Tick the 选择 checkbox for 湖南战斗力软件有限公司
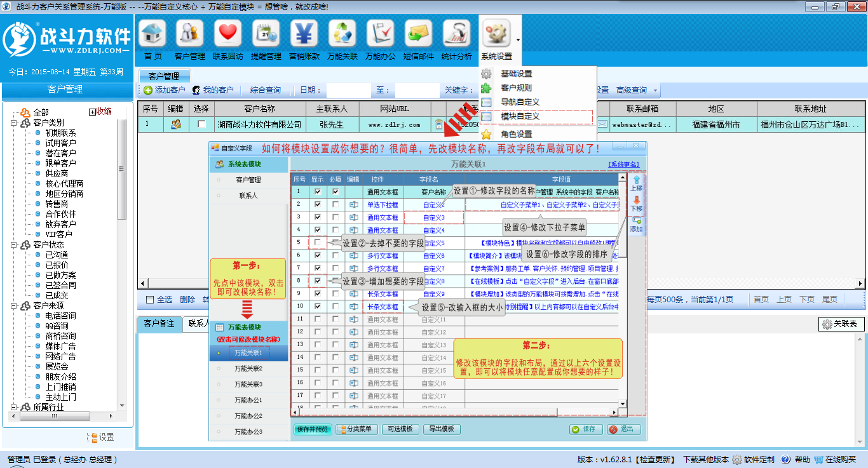Screen dimensions: 868x468 pos(201,124)
